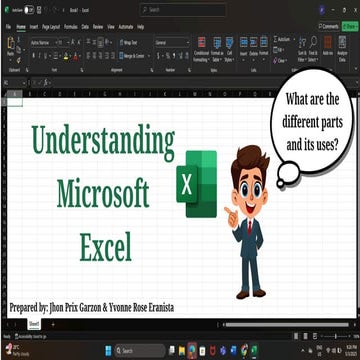Toggle Wrap Text
Viewport: 360px width, 360px height.
[128, 43]
